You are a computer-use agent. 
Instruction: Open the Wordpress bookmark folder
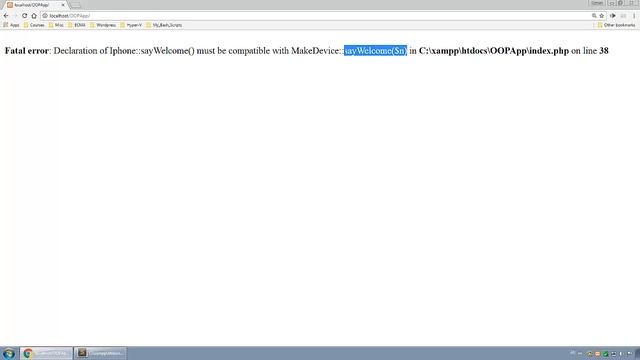tap(103, 25)
